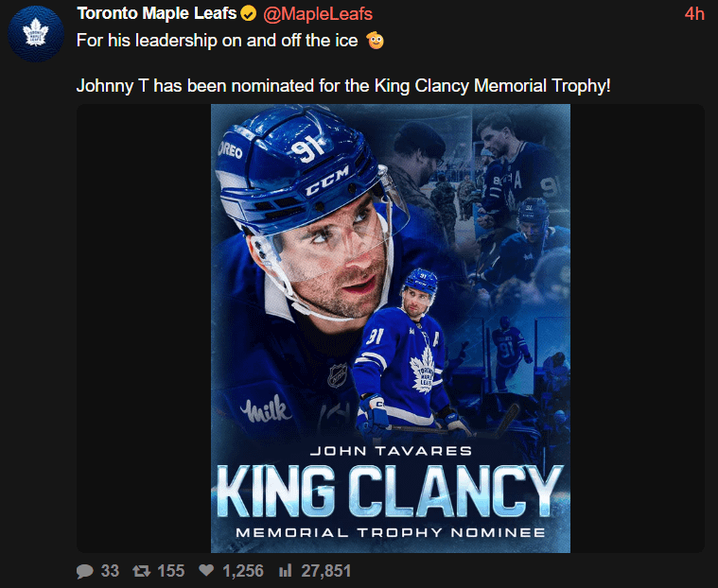Open the King Clancy nominee poster image
The height and width of the screenshot is (588, 718).
pyautogui.click(x=390, y=284)
